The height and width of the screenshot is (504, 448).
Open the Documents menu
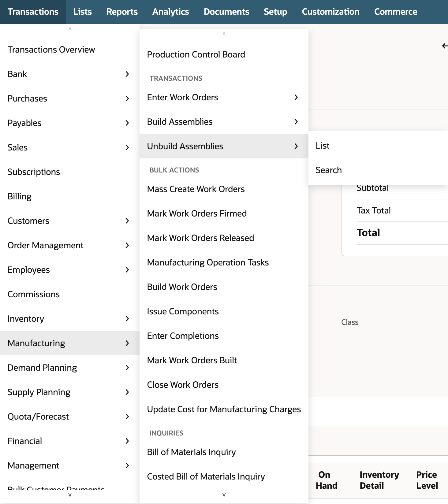click(x=226, y=12)
